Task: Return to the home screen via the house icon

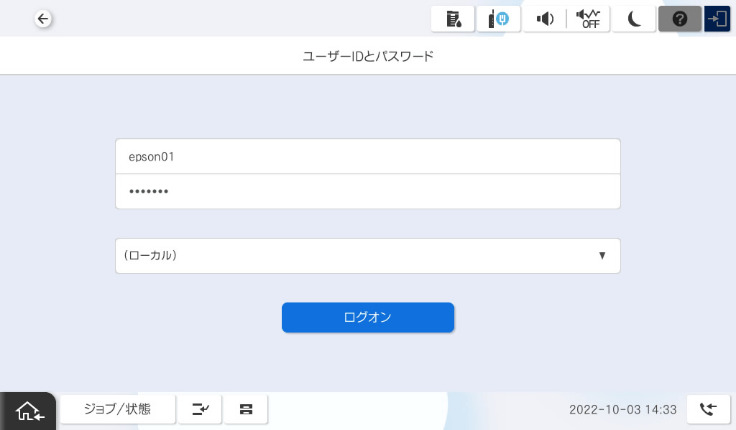Action: click(29, 409)
